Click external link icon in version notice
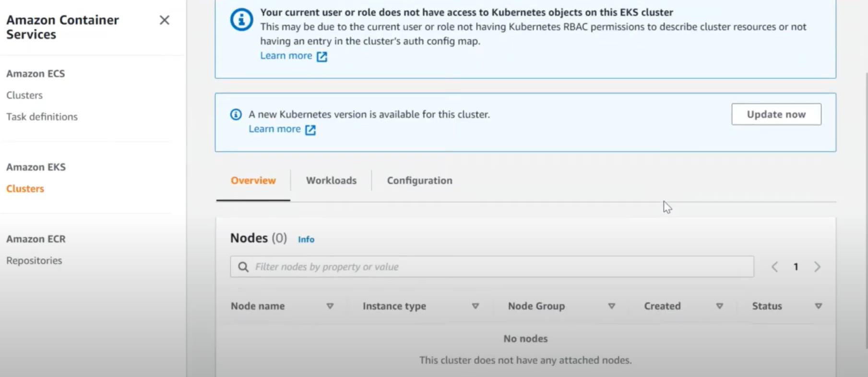 point(310,130)
